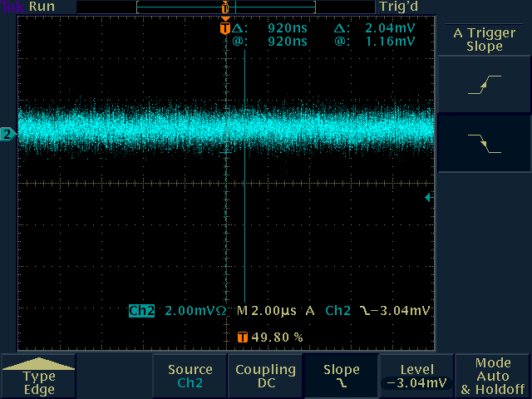Open the trigger Type Edge menu
This screenshot has height=399, width=532.
tap(39, 376)
